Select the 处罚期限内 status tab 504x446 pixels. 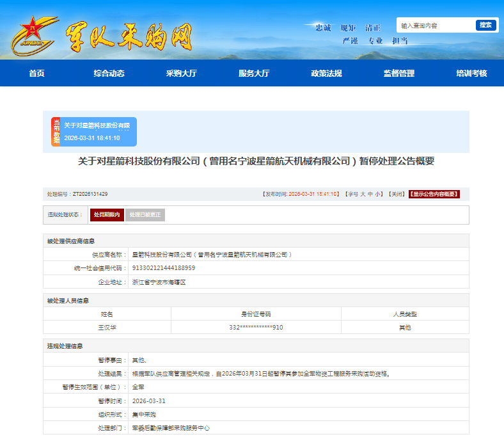click(107, 215)
